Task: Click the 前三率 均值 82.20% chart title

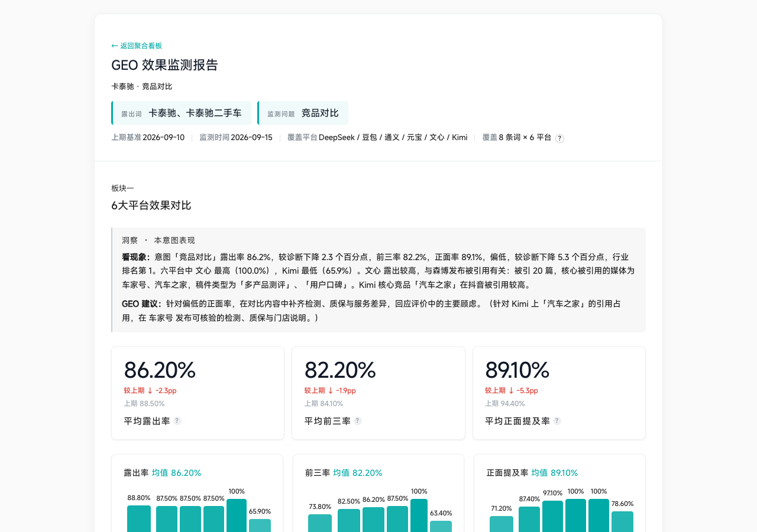Action: click(x=344, y=473)
